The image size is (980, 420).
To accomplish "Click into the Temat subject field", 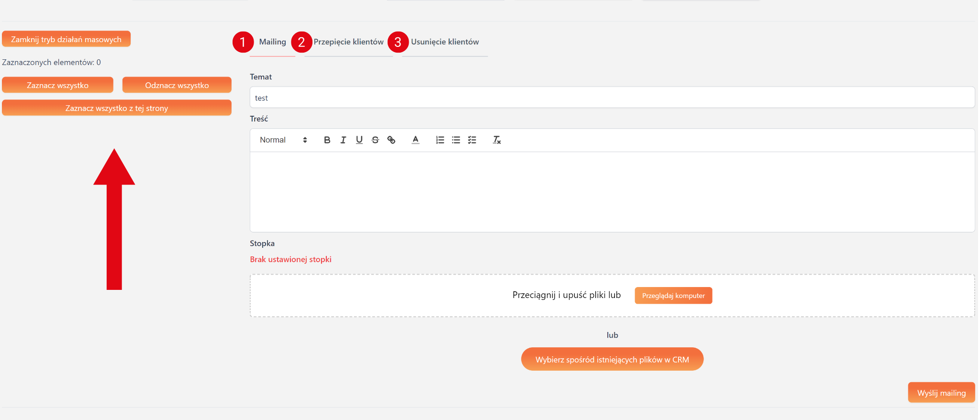I will point(612,98).
